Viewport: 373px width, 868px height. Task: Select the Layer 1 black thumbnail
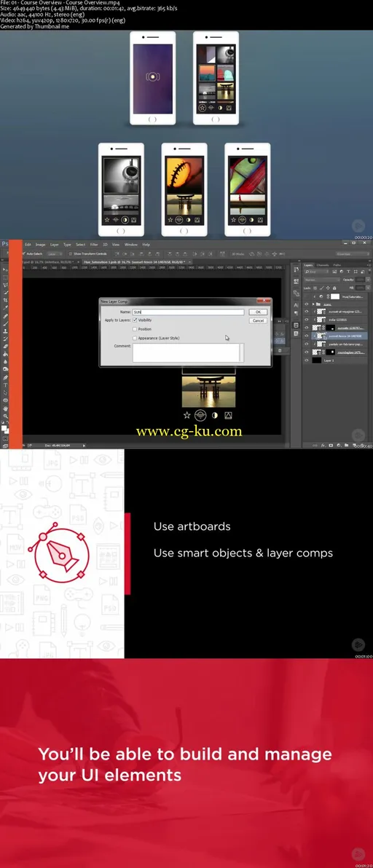tap(317, 360)
